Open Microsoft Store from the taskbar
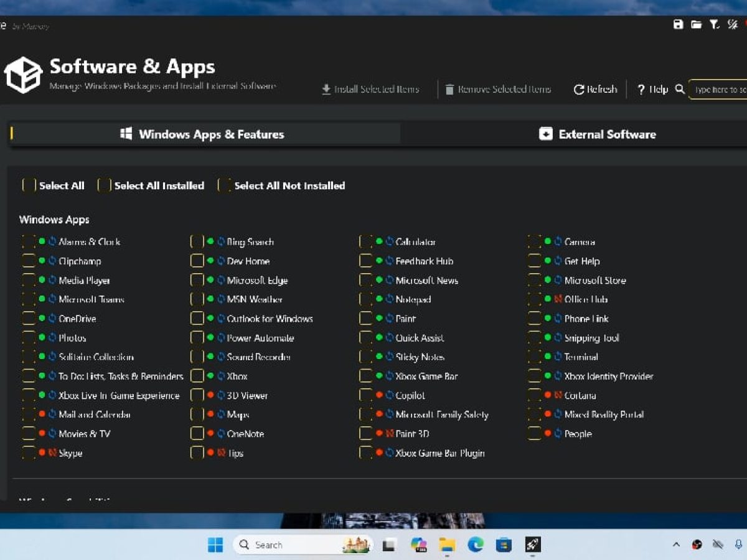Viewport: 747px width, 560px height. 503,545
